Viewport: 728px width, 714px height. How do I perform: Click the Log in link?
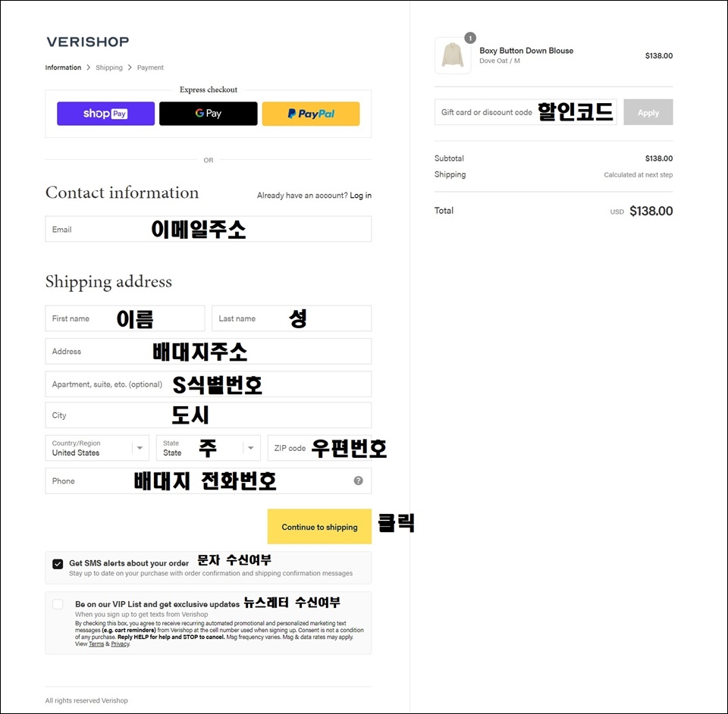pyautogui.click(x=361, y=196)
